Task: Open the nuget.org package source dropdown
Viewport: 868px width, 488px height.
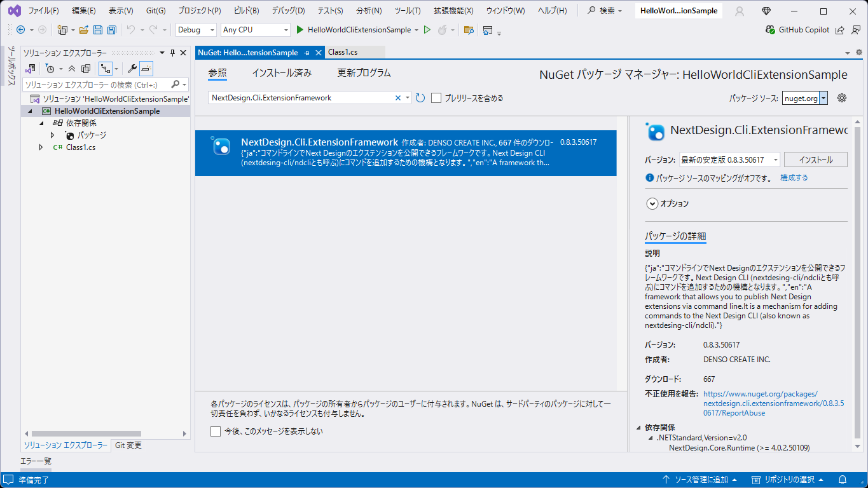Action: (823, 98)
